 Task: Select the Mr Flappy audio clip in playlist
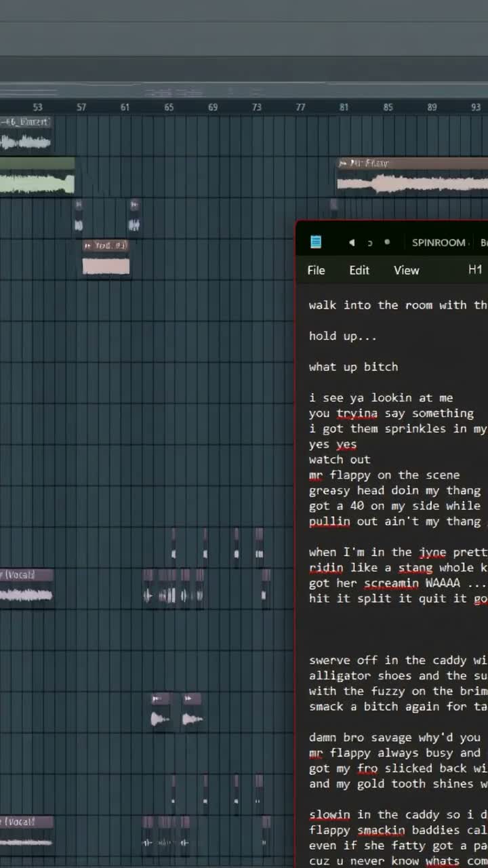pyautogui.click(x=412, y=176)
